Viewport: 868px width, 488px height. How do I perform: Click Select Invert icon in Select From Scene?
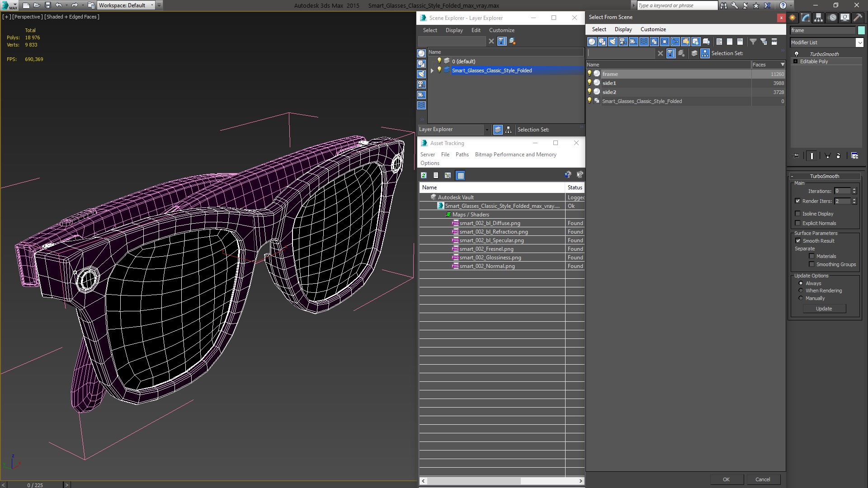(740, 42)
